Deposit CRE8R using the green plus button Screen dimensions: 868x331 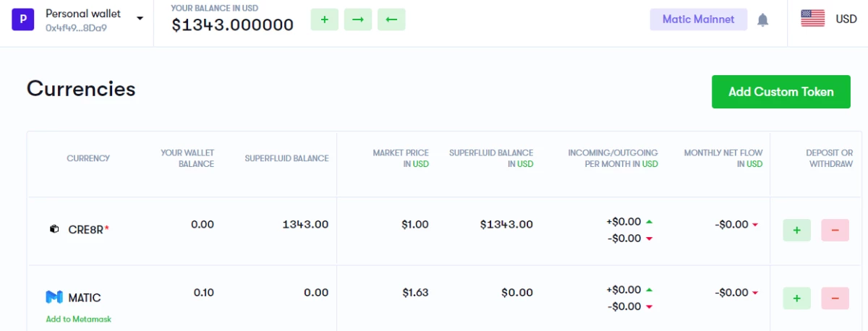pyautogui.click(x=796, y=230)
